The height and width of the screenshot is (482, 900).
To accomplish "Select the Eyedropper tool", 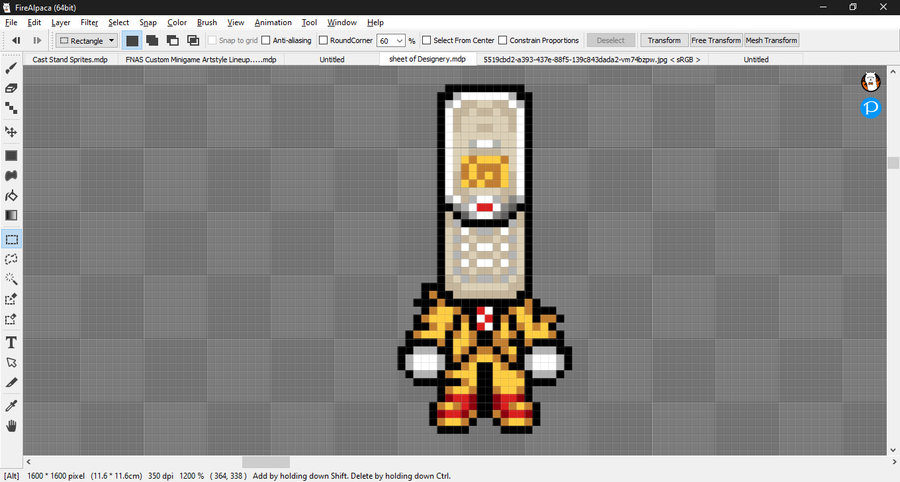I will 11,406.
